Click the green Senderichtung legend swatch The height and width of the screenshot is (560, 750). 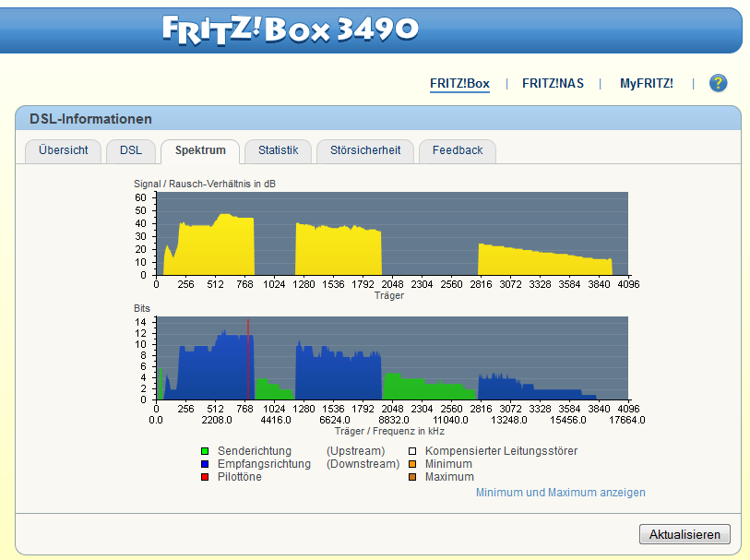pyautogui.click(x=205, y=451)
